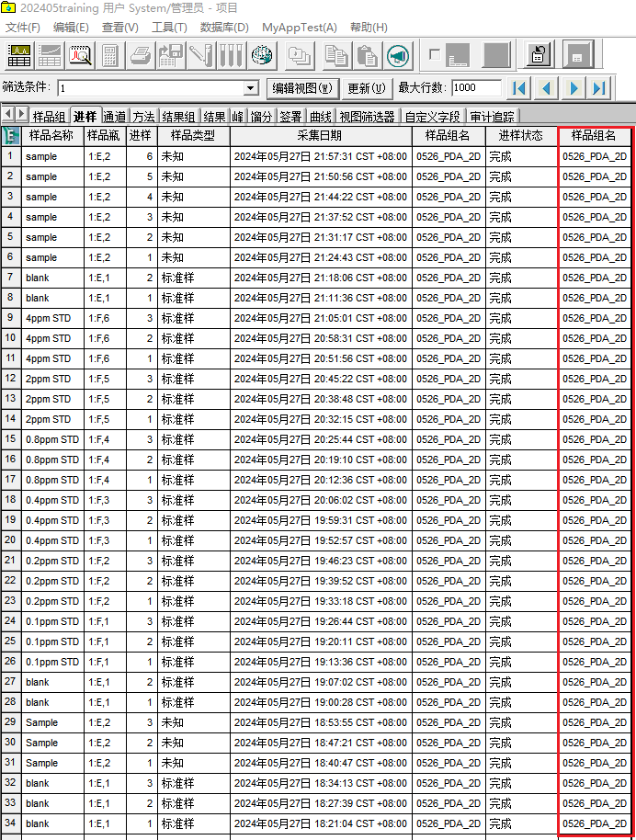The width and height of the screenshot is (636, 840).
Task: Open the 编辑(E) menu
Action: [x=71, y=28]
